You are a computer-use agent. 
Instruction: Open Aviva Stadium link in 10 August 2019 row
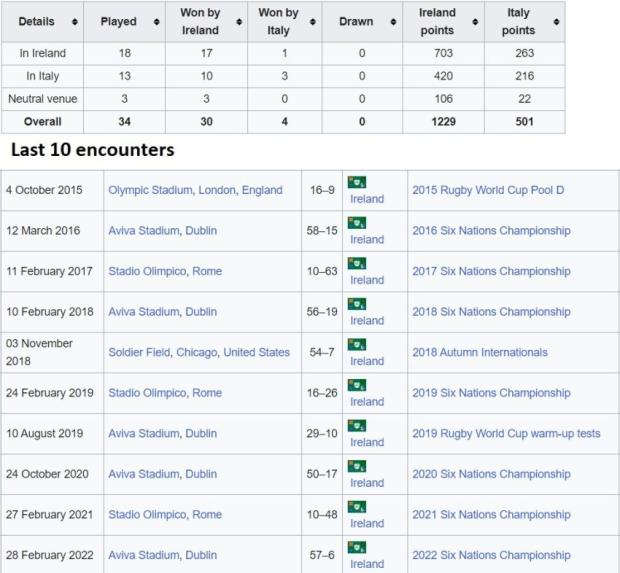tap(144, 433)
